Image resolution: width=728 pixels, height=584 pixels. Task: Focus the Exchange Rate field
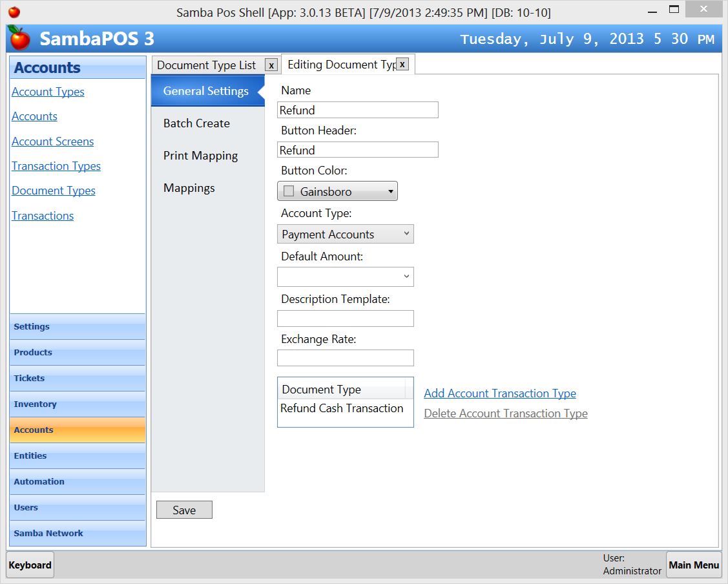345,358
